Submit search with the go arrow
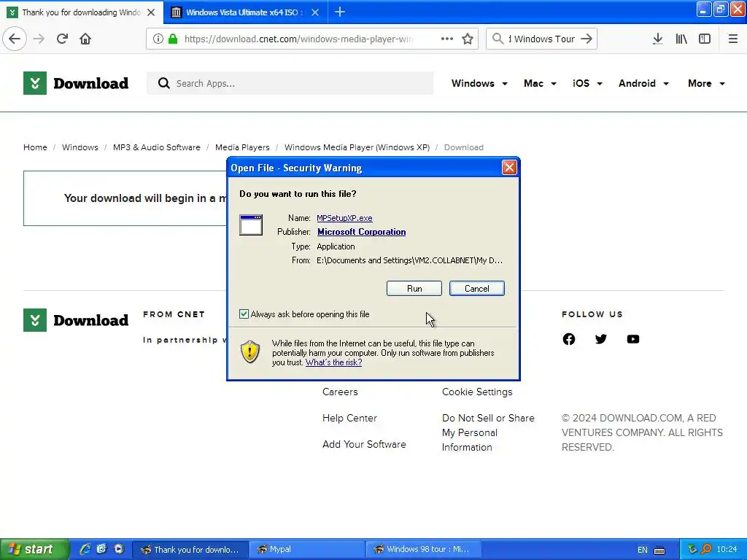 coord(587,39)
